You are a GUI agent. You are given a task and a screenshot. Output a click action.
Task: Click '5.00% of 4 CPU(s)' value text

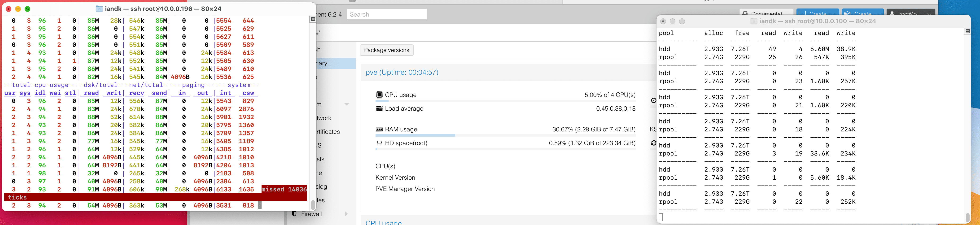click(610, 95)
